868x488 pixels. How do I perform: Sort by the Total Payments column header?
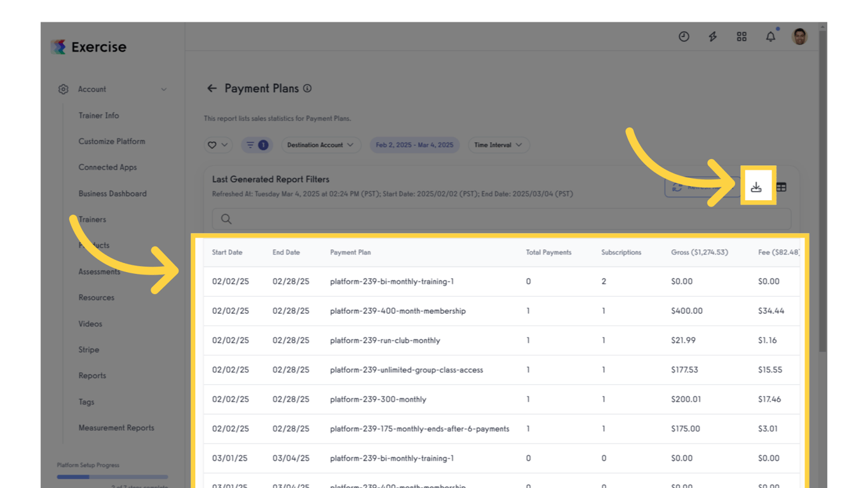[x=548, y=252]
